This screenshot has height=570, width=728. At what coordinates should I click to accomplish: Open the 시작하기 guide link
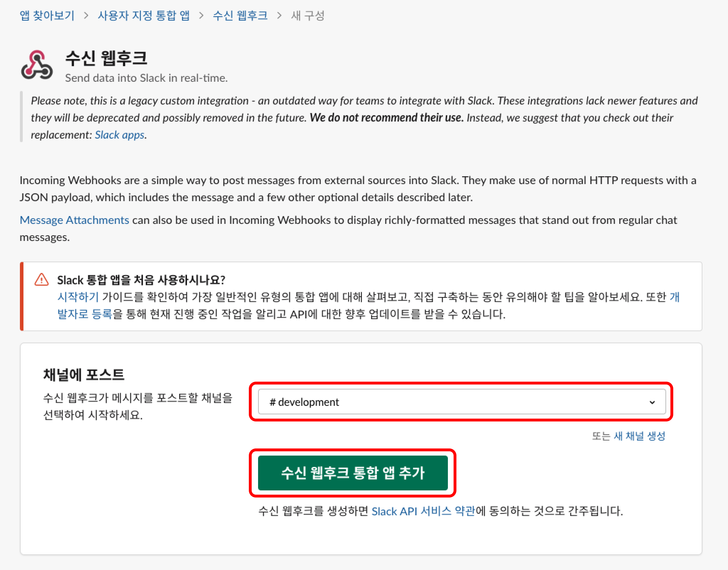[78, 297]
